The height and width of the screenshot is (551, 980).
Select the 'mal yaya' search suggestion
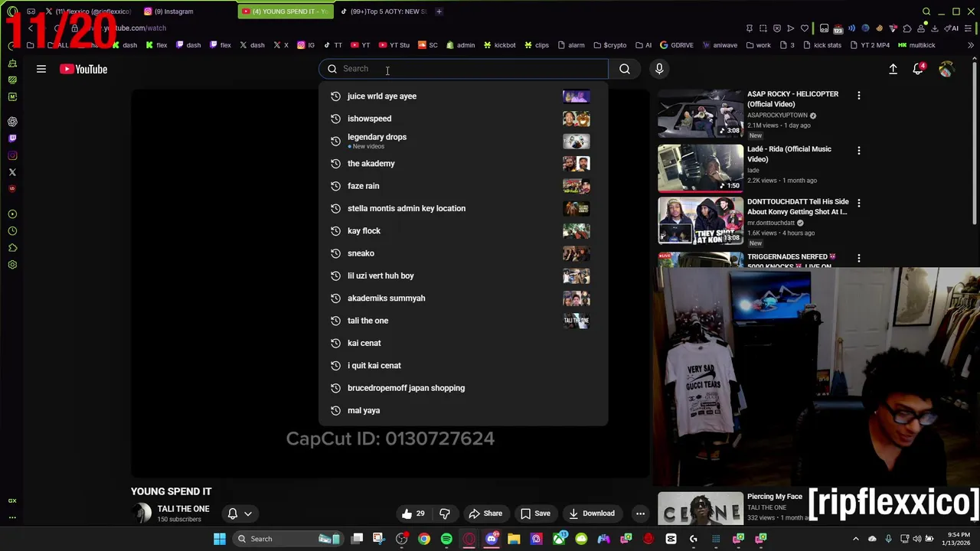click(463, 410)
